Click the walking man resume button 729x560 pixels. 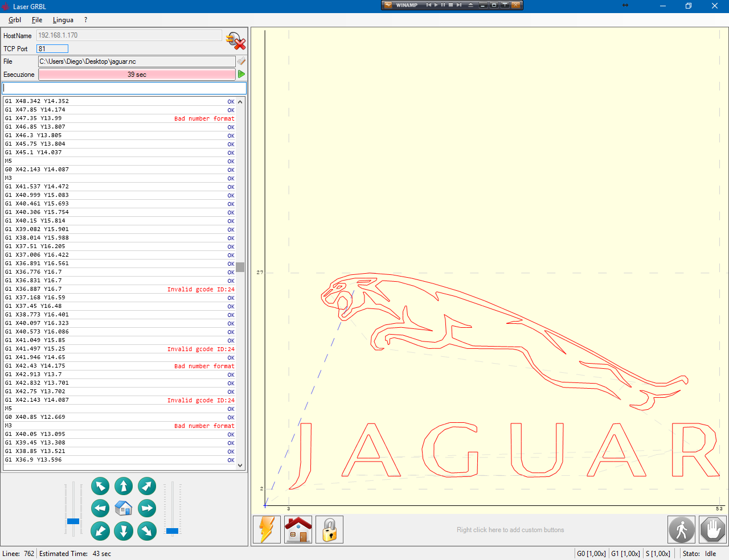point(682,529)
